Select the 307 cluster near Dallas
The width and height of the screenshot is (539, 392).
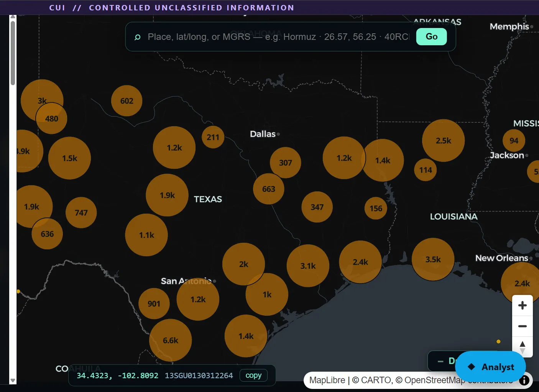285,163
